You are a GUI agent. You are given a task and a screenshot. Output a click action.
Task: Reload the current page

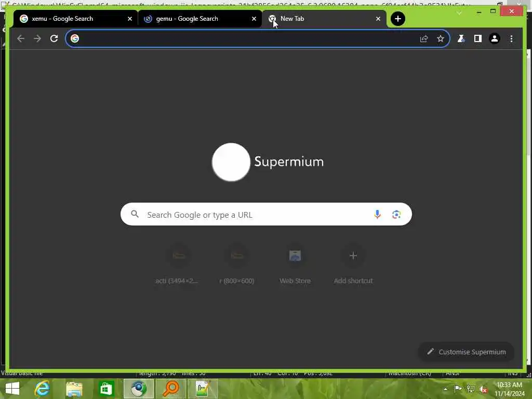tap(54, 38)
